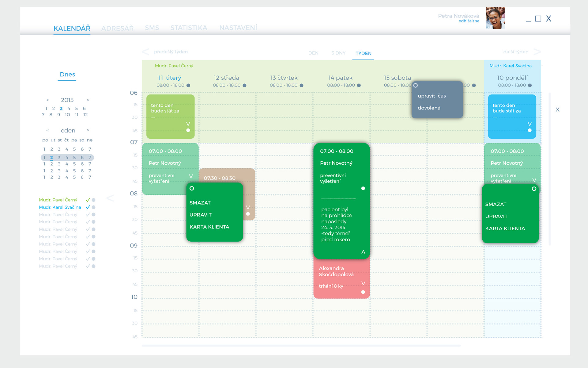Switch to 3 DNY view

click(338, 53)
